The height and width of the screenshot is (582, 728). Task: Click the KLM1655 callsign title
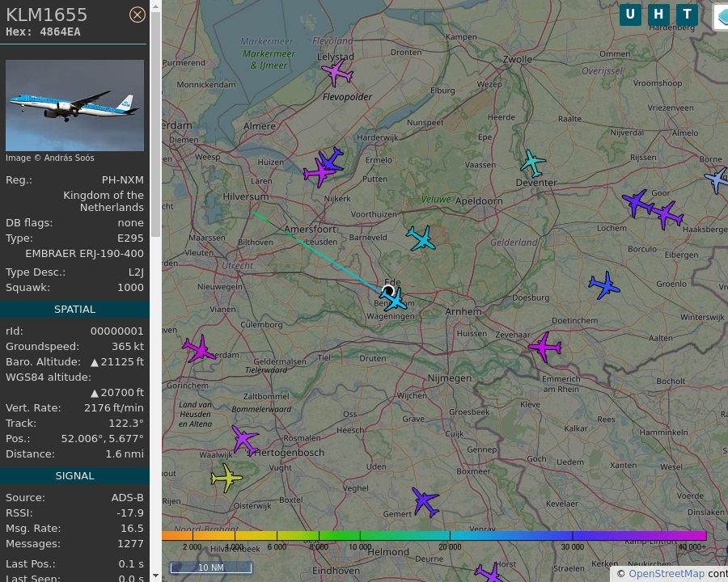pos(46,15)
